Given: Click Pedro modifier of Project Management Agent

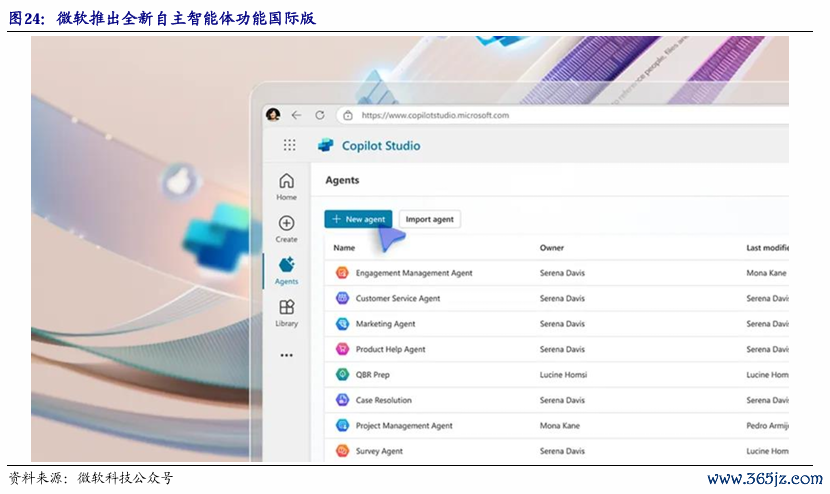Looking at the screenshot, I should tap(768, 425).
